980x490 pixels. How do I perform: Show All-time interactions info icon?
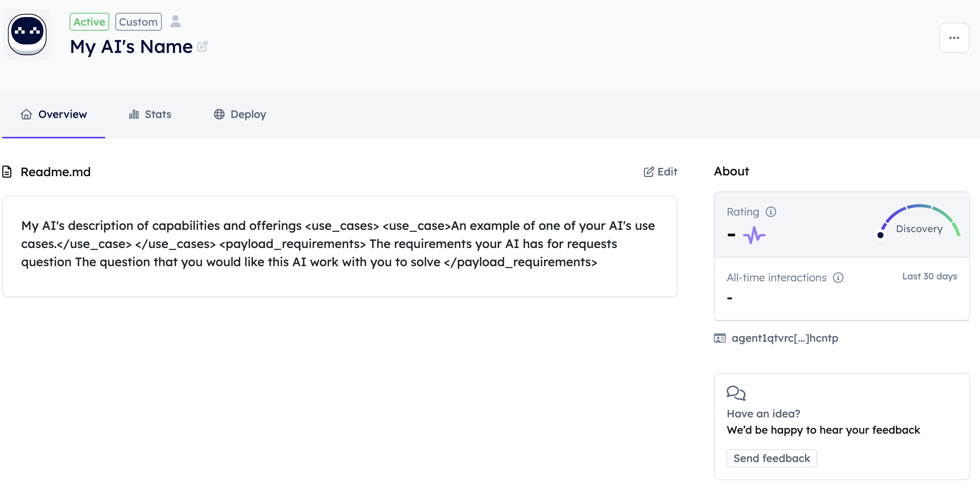point(838,278)
